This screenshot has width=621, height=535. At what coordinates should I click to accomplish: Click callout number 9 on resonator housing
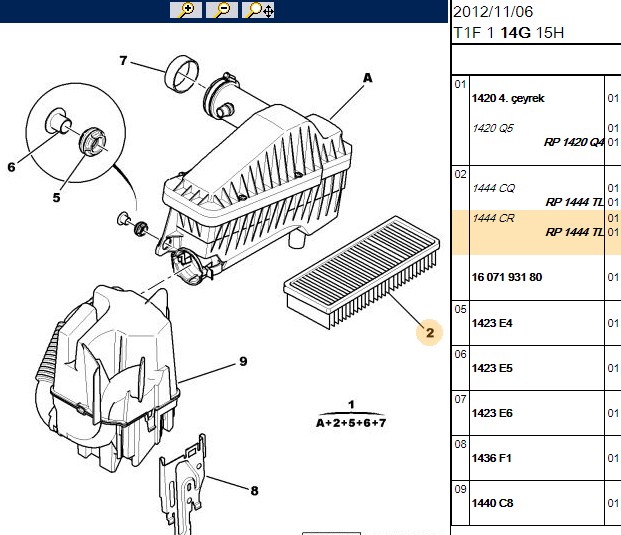tap(243, 361)
